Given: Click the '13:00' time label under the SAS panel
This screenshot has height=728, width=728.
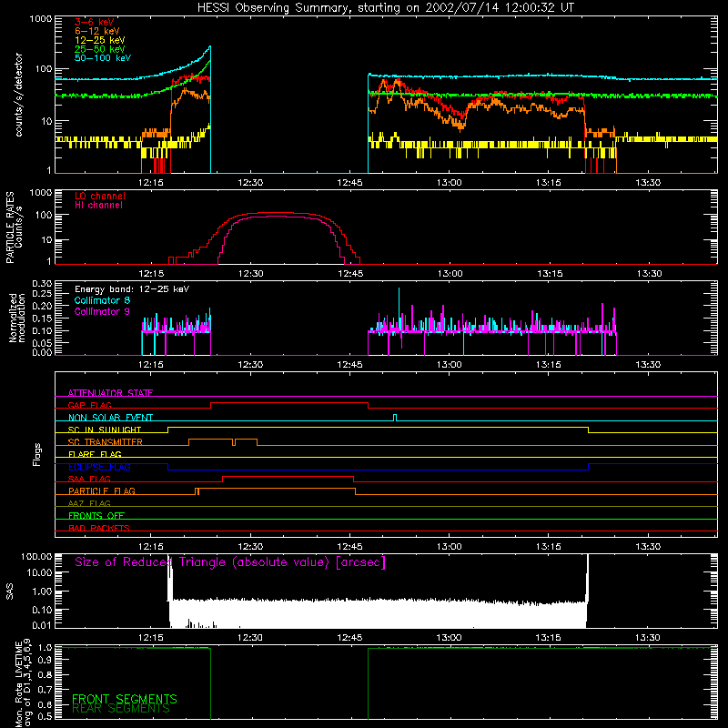Looking at the screenshot, I should point(449,637).
